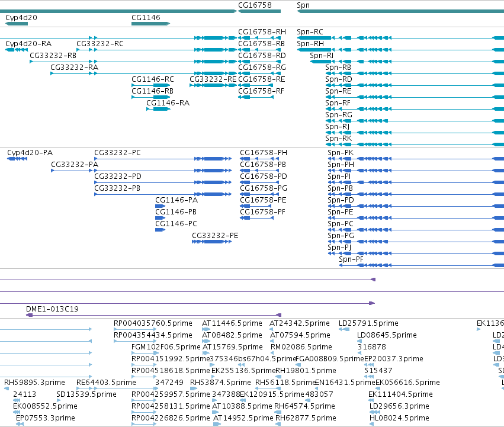504x427 pixels.
Task: Click the CG33232-PA protein label
Action: (x=75, y=165)
